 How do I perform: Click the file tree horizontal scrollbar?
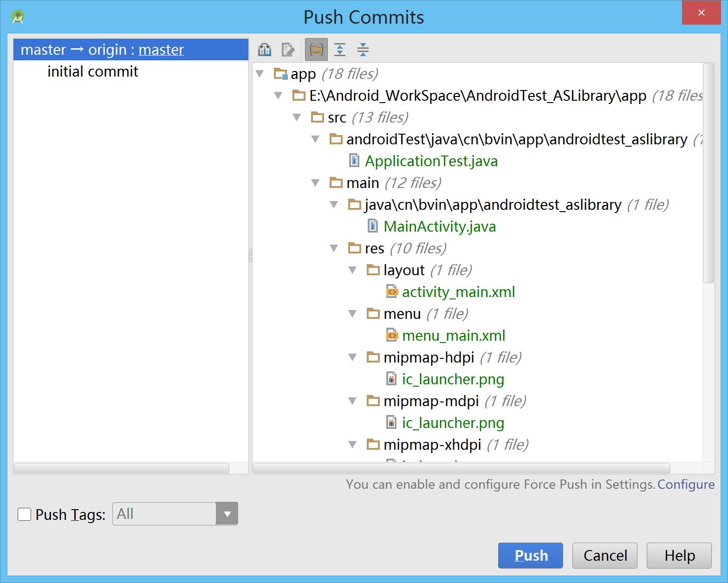point(461,468)
